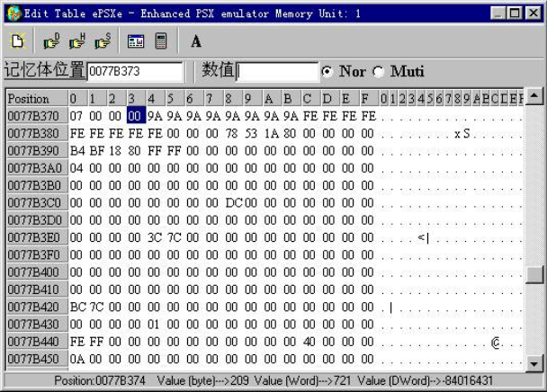Select row address 0077B3C0
The width and height of the screenshot is (547, 392).
coord(37,202)
